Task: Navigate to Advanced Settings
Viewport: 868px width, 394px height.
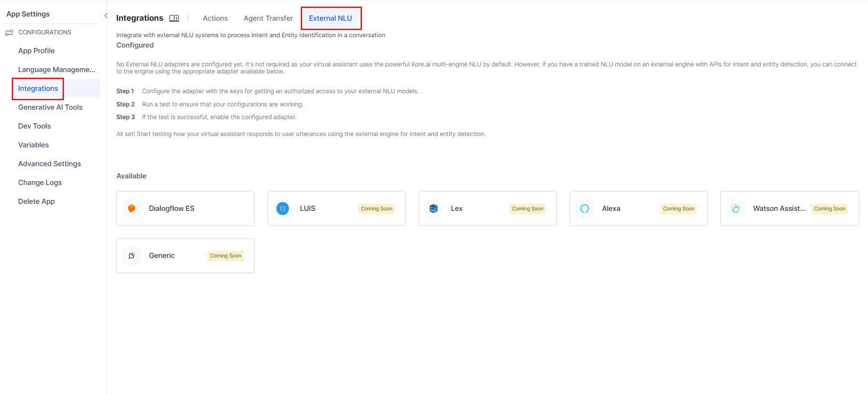Action: [x=49, y=164]
